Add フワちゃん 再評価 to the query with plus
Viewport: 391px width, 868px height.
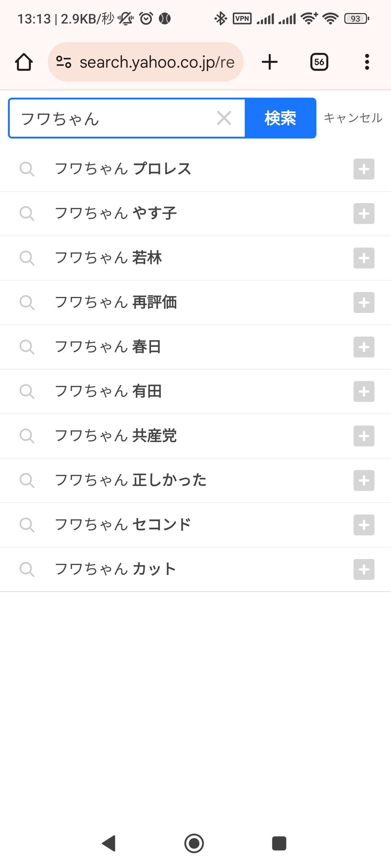point(364,302)
